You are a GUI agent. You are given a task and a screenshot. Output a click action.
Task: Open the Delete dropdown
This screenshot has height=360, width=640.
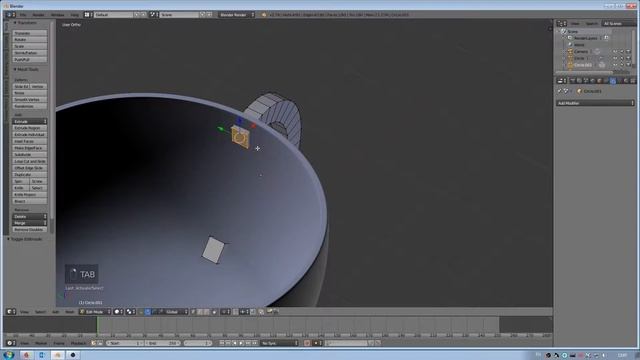pos(29,216)
